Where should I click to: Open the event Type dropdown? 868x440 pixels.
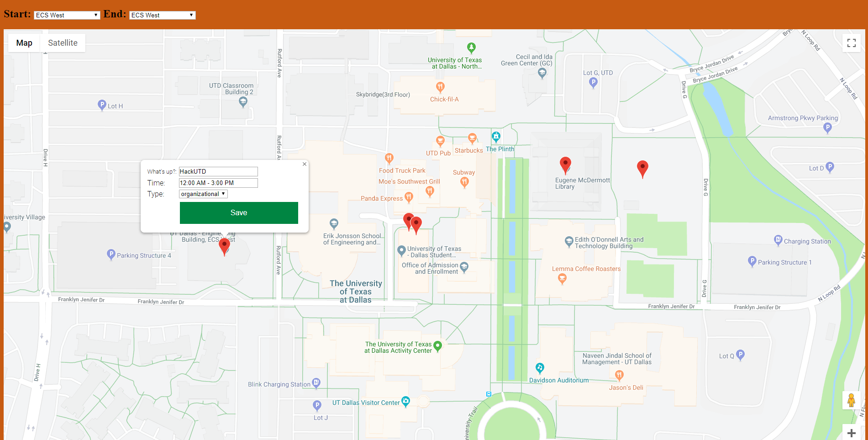203,194
